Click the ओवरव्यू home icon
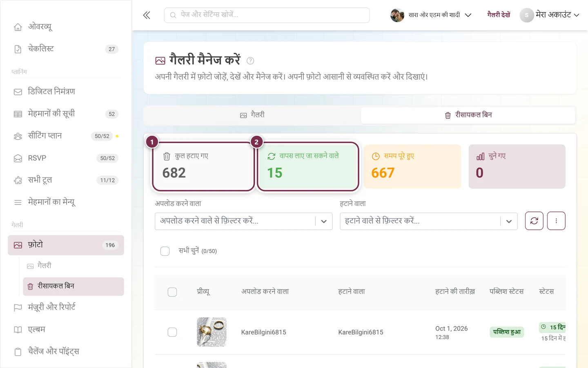Screen dimensions: 588x368 pyautogui.click(x=18, y=27)
